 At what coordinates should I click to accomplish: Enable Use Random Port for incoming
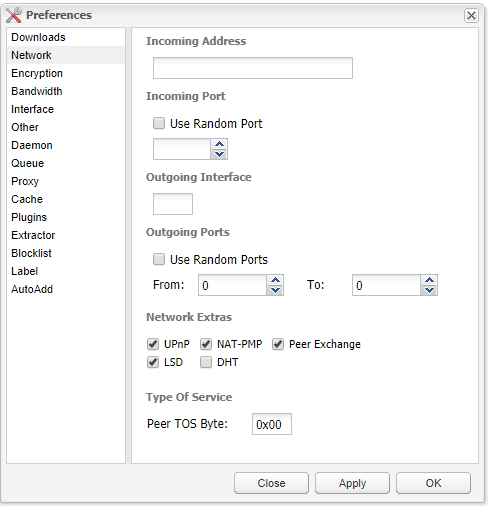coord(159,123)
